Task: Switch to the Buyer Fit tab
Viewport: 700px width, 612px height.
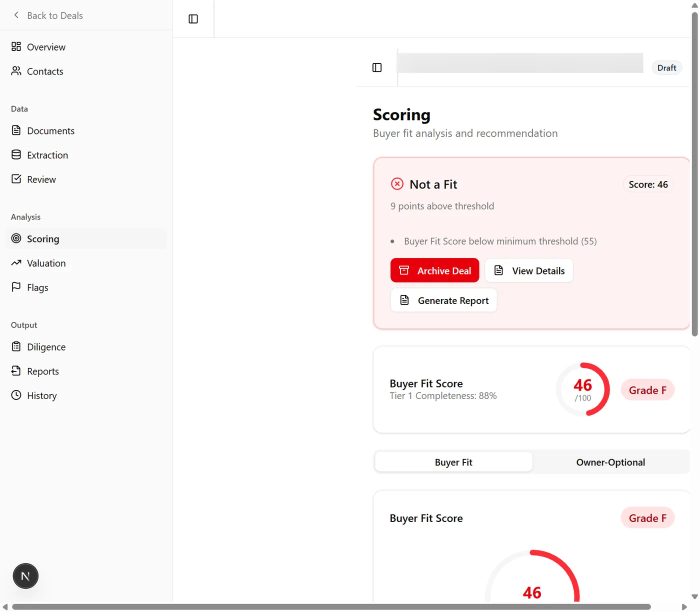Action: (453, 462)
